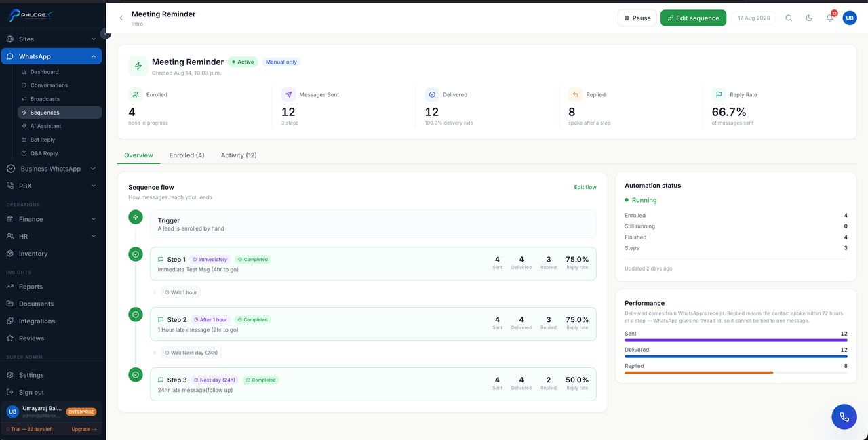The width and height of the screenshot is (868, 440).
Task: Expand the Finance menu chevron
Action: point(93,219)
